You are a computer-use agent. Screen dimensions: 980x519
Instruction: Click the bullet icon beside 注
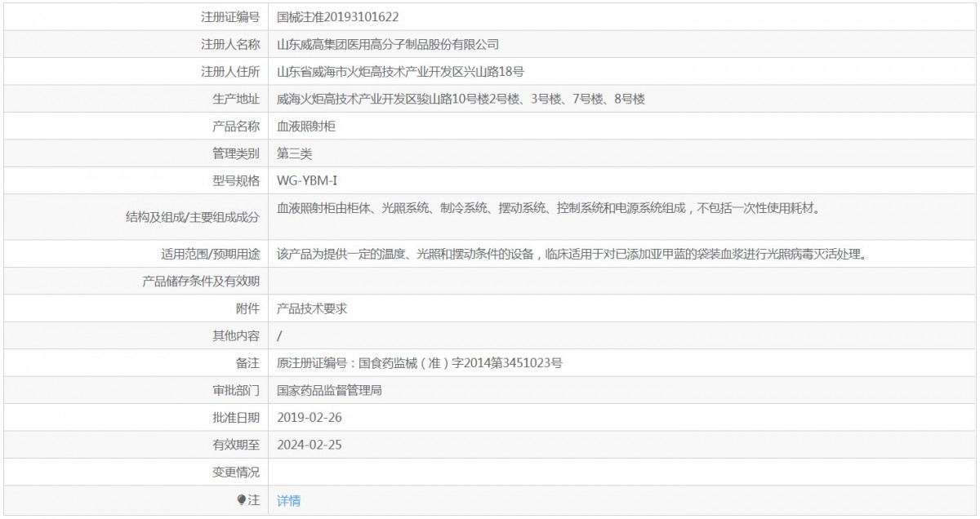point(240,500)
